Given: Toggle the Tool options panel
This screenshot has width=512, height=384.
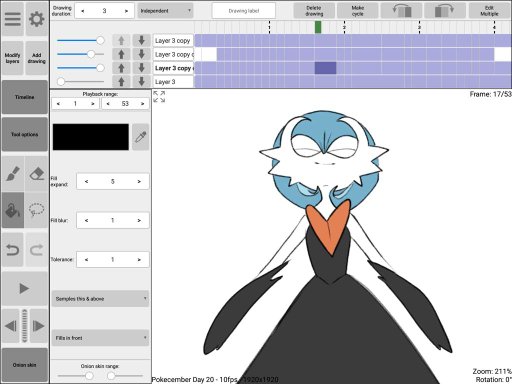Looking at the screenshot, I should 25,134.
